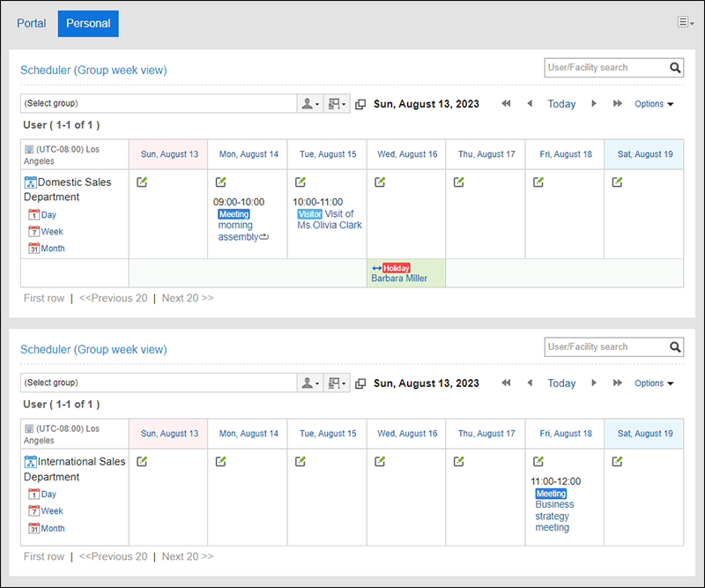Click Today in Domestic Sales scheduler

click(x=561, y=104)
